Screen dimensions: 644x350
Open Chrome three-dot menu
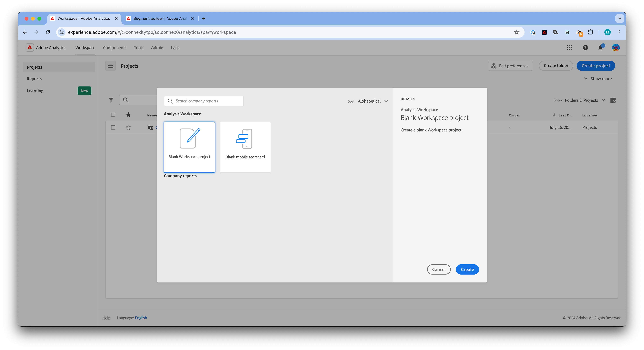coord(619,32)
